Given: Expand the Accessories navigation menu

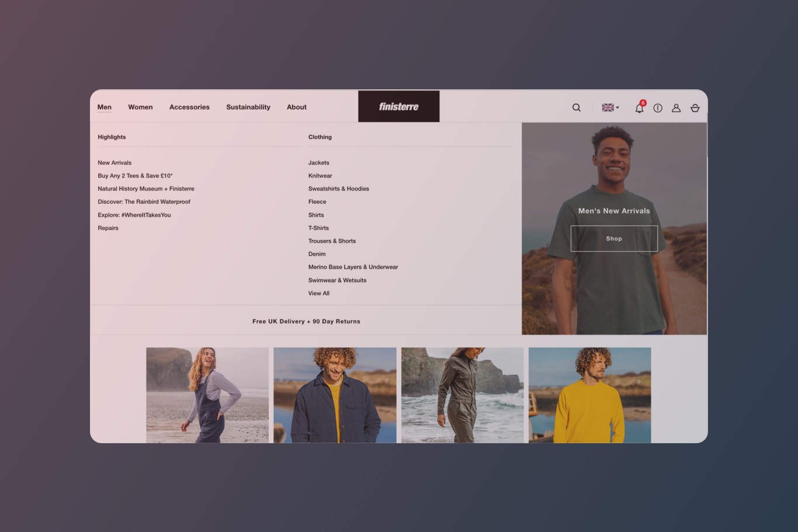Looking at the screenshot, I should point(189,107).
